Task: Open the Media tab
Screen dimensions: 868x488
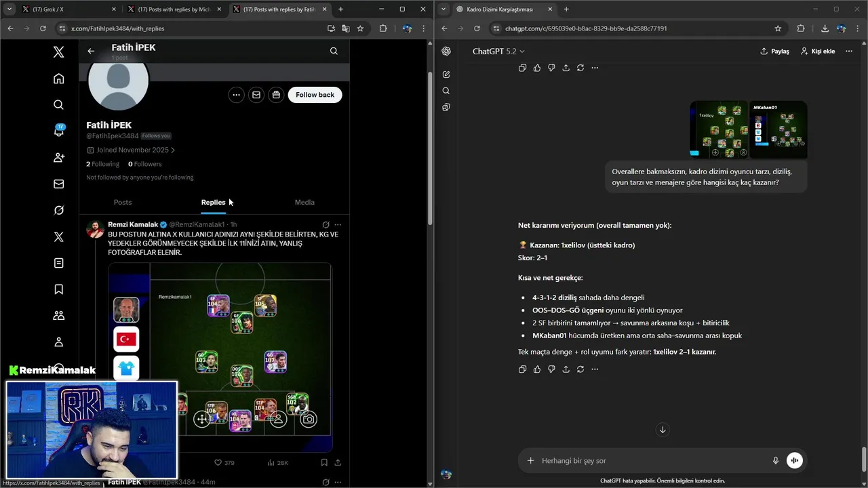Action: (304, 202)
